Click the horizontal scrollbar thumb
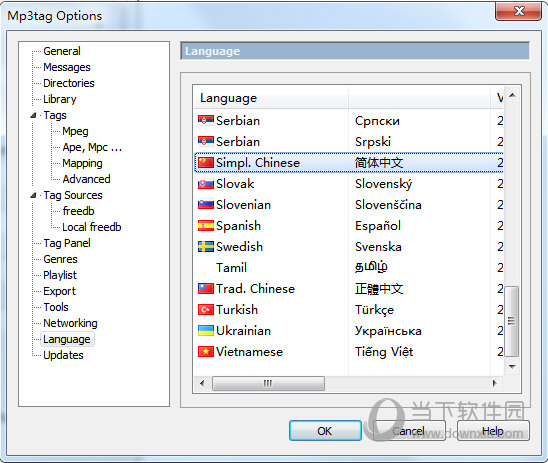 coord(268,383)
